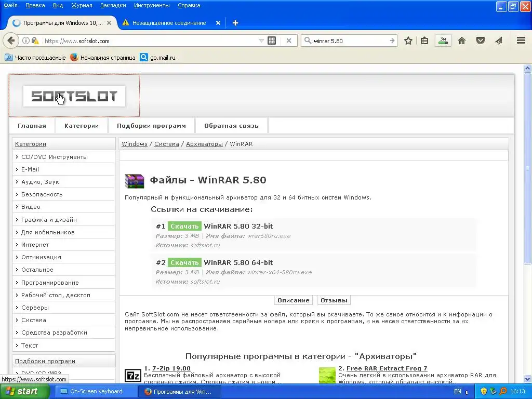Show the Описание tab
The image size is (532, 399).
click(294, 300)
